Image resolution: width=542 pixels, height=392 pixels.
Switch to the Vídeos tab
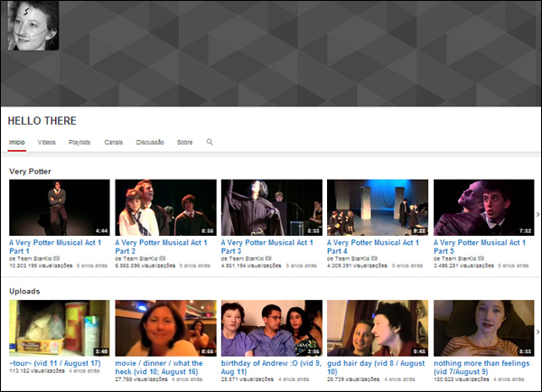47,142
